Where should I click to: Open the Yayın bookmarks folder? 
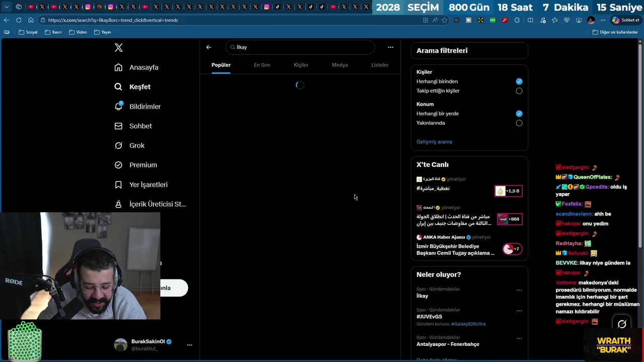pyautogui.click(x=103, y=32)
